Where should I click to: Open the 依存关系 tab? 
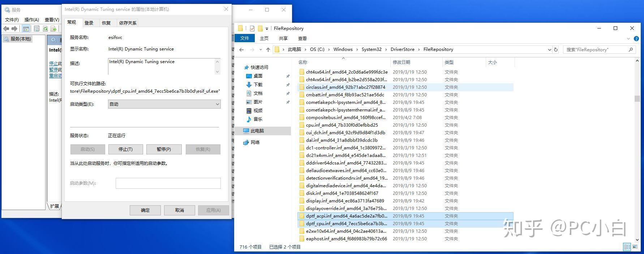[x=128, y=23]
